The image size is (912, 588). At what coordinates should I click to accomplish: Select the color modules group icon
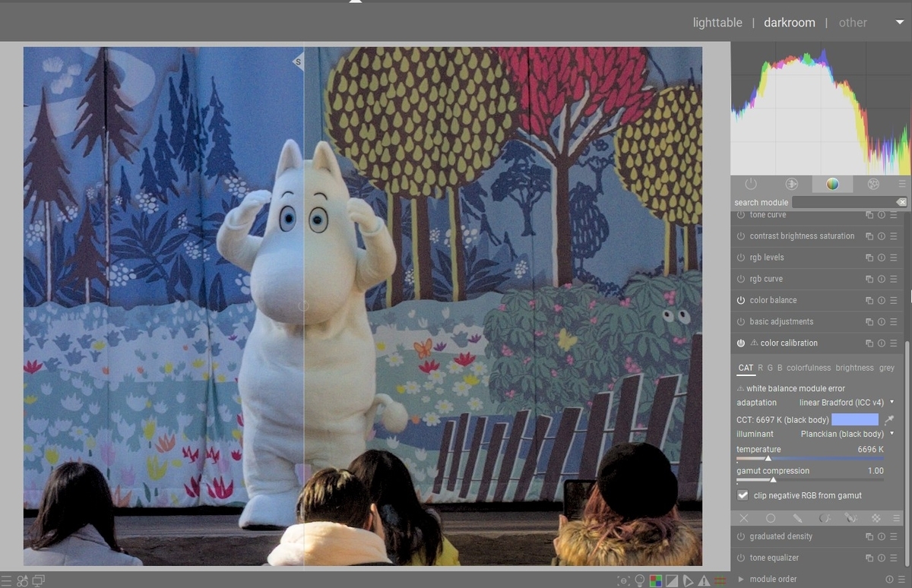tap(832, 184)
